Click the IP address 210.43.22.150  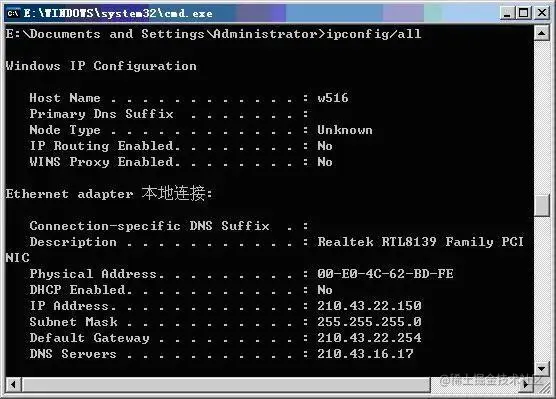point(369,305)
